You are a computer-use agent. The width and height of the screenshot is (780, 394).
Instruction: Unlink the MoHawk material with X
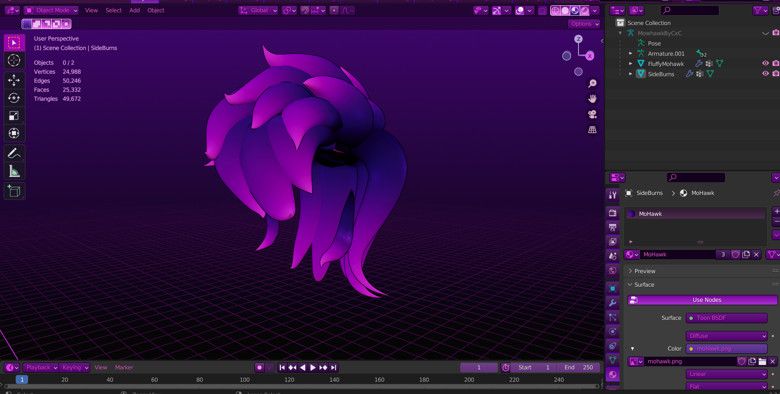pyautogui.click(x=757, y=255)
